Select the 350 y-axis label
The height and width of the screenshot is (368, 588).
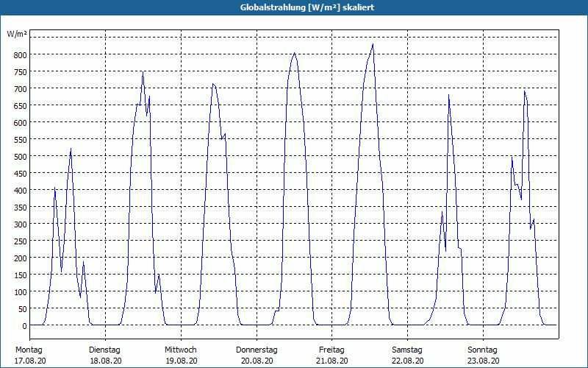[x=21, y=208]
